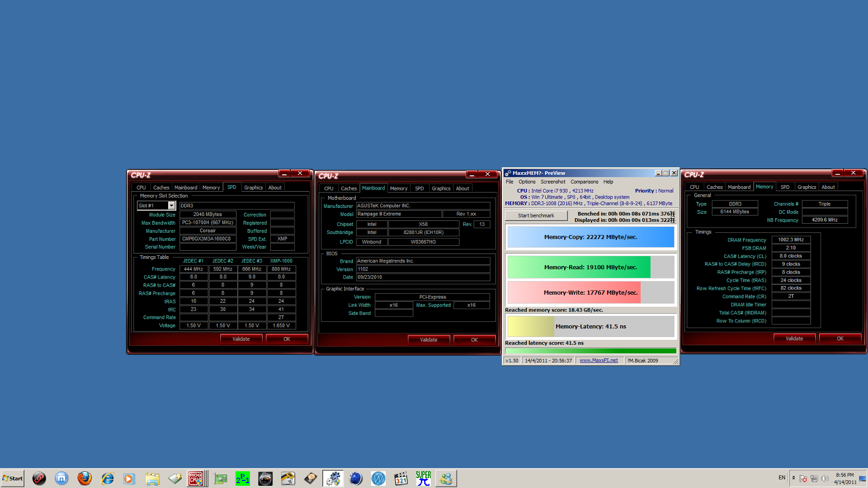The image size is (868, 488).
Task: Open the green Prime95 2P-1 icon
Action: (x=242, y=478)
